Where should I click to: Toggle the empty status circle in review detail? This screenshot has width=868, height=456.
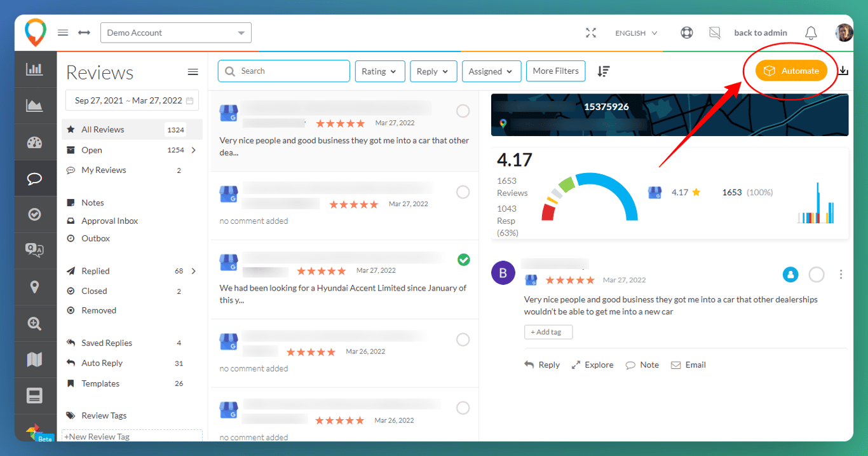coord(817,275)
